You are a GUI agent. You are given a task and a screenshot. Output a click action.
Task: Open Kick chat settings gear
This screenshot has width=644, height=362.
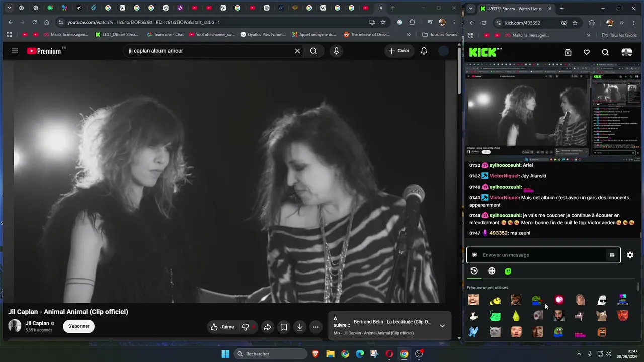[630, 255]
